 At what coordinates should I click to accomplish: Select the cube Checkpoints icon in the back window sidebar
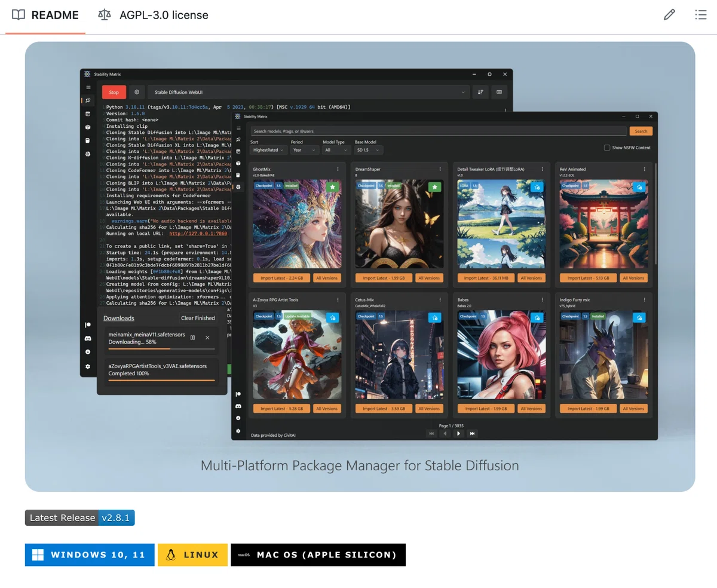87,127
